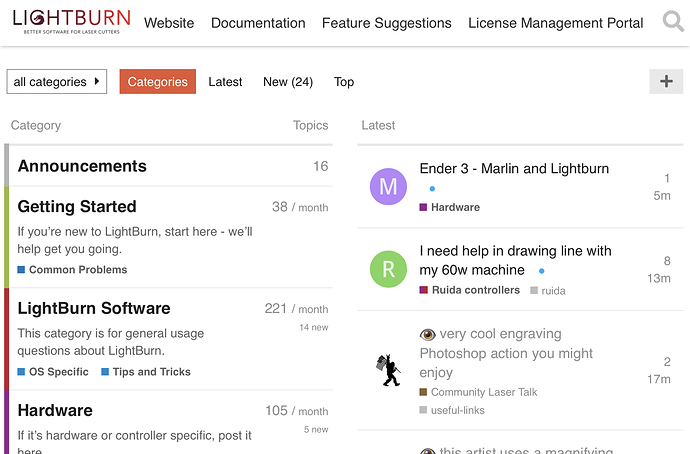Switch to the Latest tab
Screen dimensions: 690x454
tap(225, 82)
